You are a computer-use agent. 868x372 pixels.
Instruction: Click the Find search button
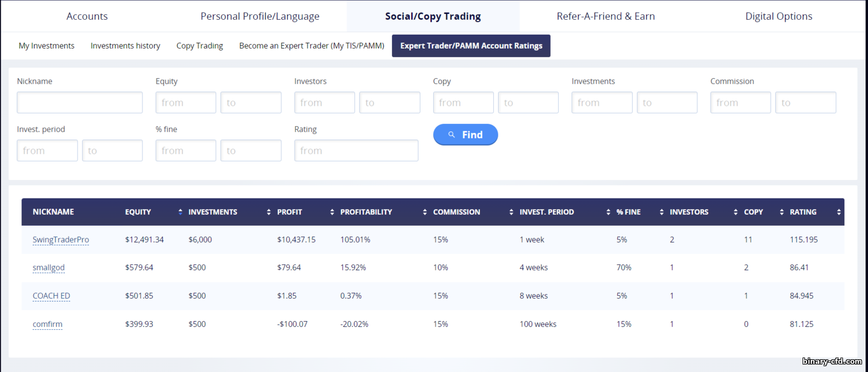[466, 134]
